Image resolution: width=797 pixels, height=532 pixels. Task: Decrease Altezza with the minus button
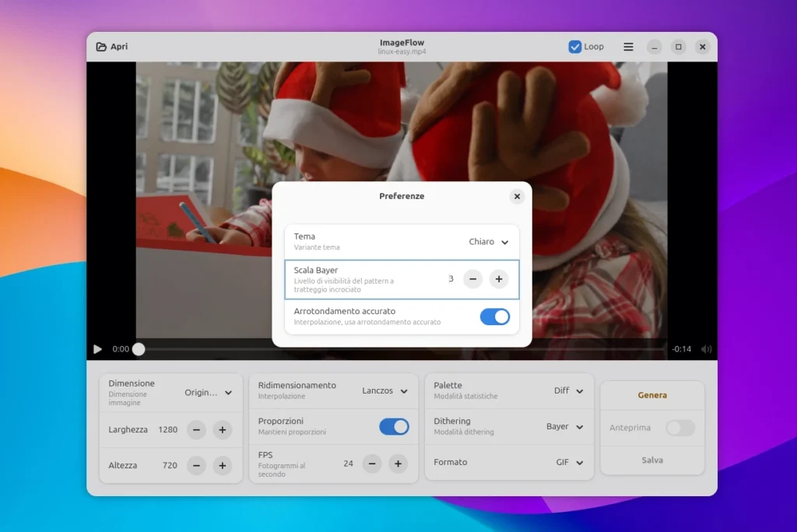tap(197, 466)
